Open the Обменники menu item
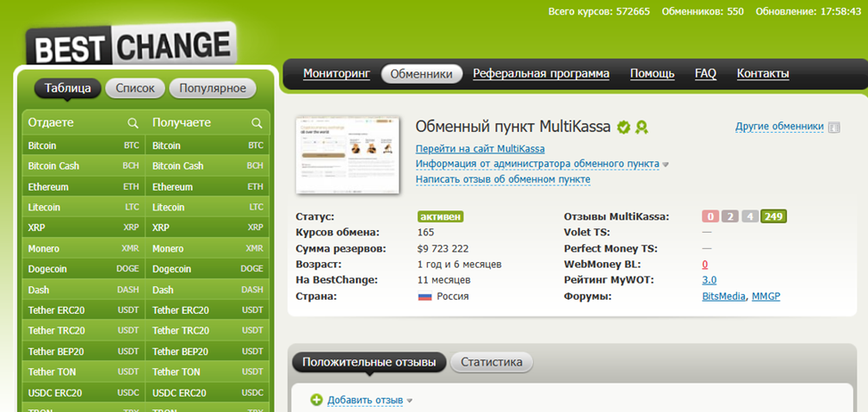The width and height of the screenshot is (868, 412). 422,74
